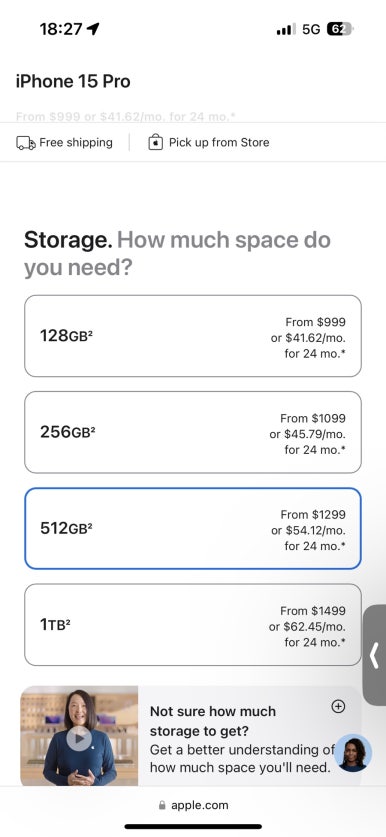Tap the Free shipping truck icon
Viewport: 386px width, 837px height.
[x=26, y=143]
